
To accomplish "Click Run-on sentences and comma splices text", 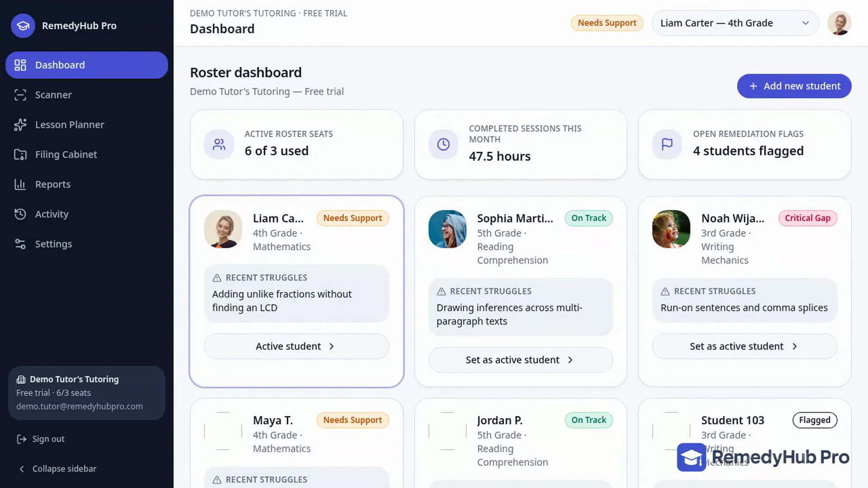I will tap(744, 308).
